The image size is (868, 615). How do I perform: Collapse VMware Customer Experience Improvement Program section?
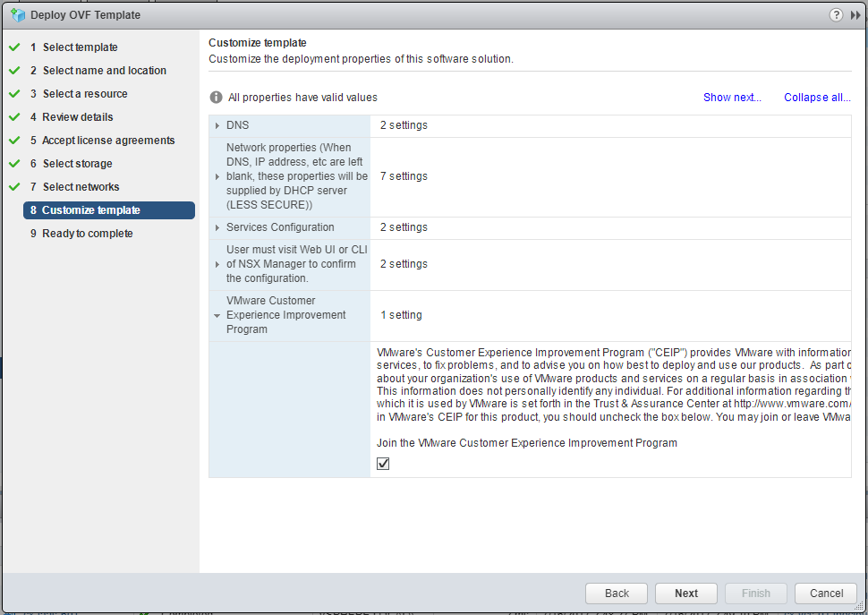[217, 315]
